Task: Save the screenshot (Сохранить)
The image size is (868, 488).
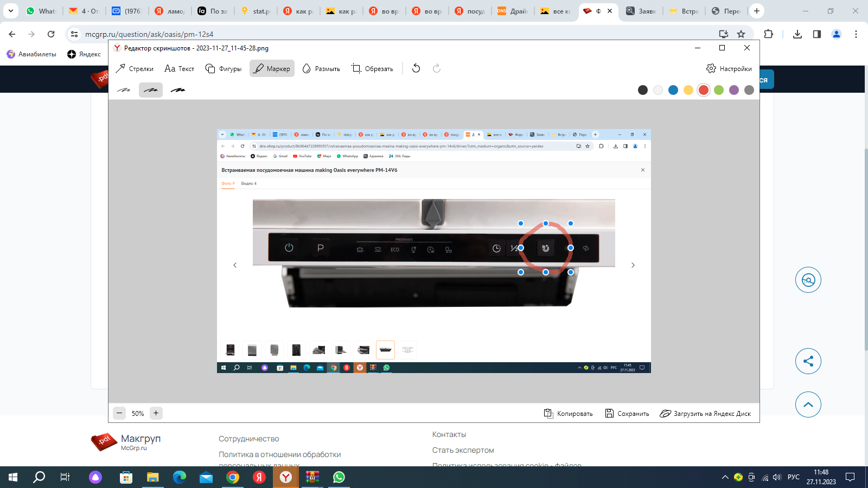Action: point(627,413)
